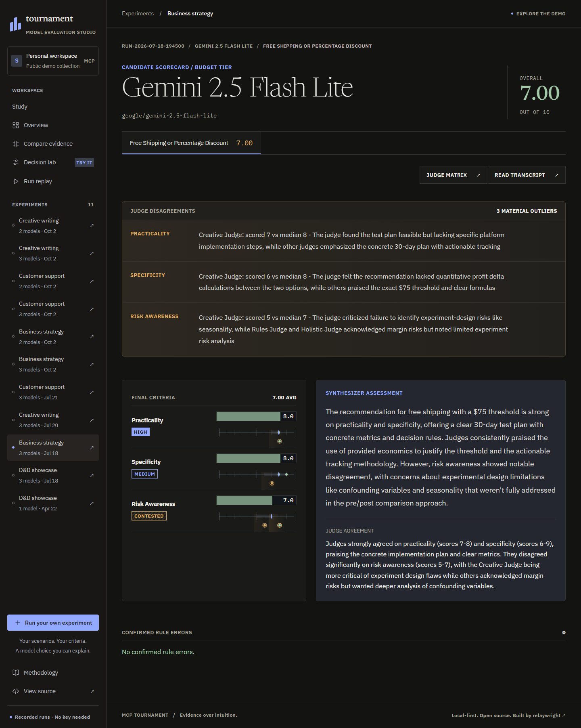Open Customer support 3 models Oct 2
Viewport: 581px width, 728px height.
click(53, 308)
